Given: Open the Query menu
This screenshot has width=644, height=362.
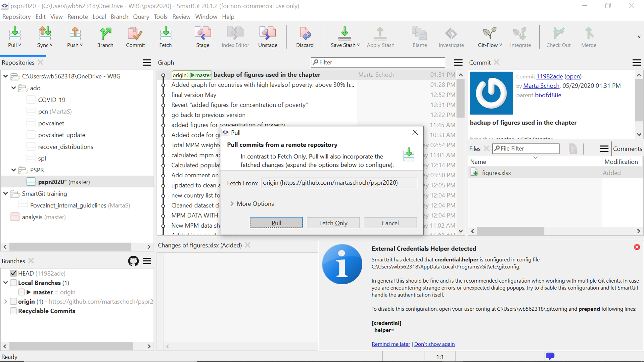Looking at the screenshot, I should (x=141, y=17).
